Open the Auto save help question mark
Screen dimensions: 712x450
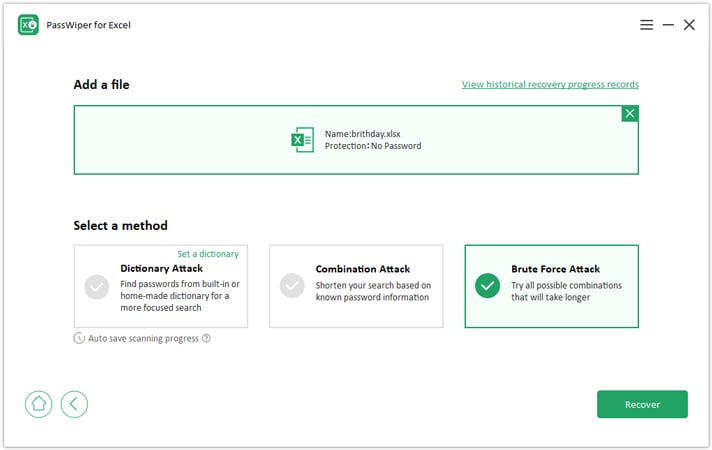(206, 338)
